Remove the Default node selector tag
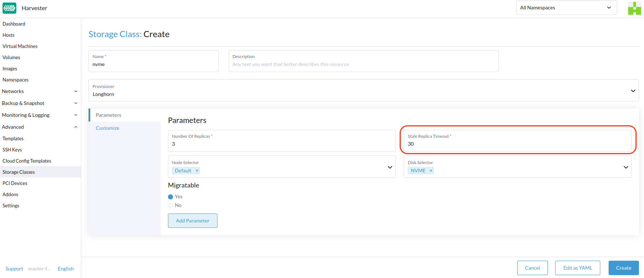This screenshot has height=278, width=644. tap(197, 171)
